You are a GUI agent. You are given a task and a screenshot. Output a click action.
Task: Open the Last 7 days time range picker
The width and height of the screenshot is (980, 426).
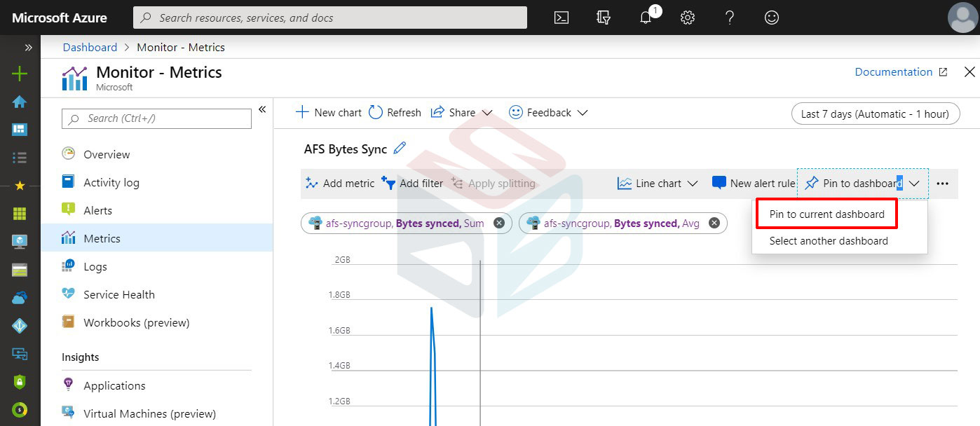click(875, 113)
